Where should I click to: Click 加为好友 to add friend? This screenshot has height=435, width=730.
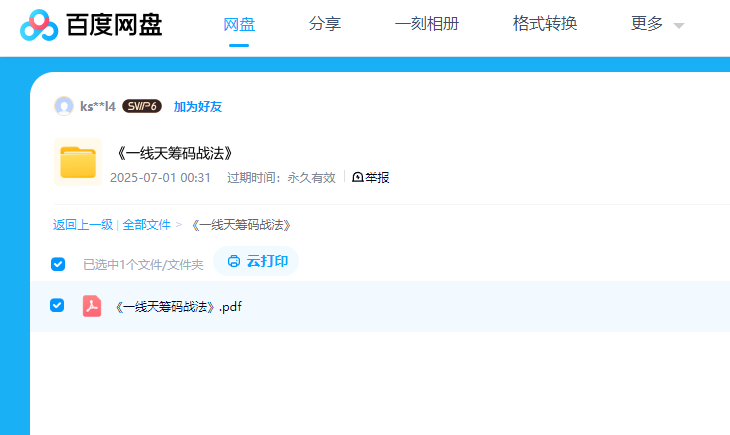point(198,106)
